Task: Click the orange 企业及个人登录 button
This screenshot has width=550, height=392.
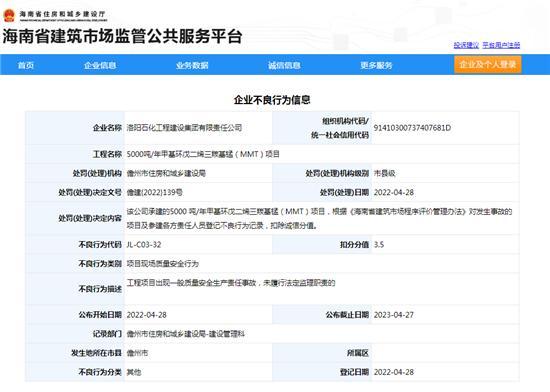Action: [488, 65]
